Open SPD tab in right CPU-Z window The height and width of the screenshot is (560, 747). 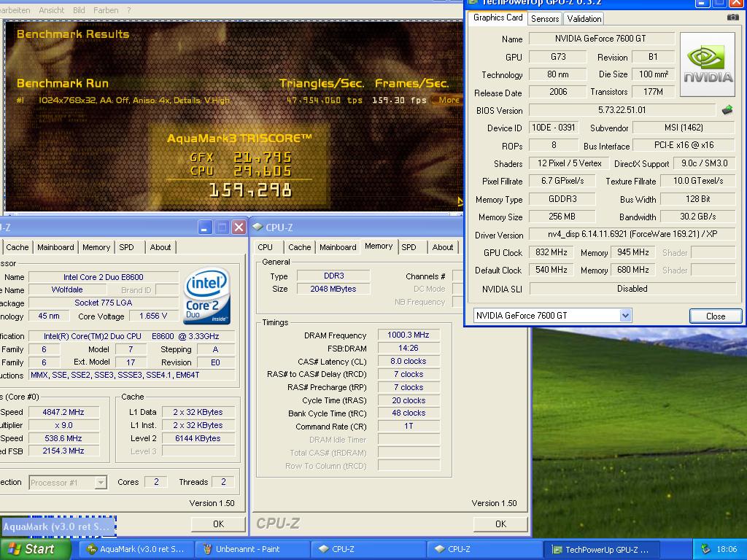[409, 247]
